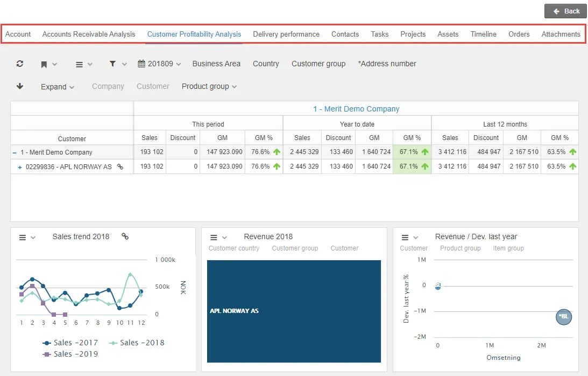Toggle Sales -2019 series in legend

(x=70, y=354)
